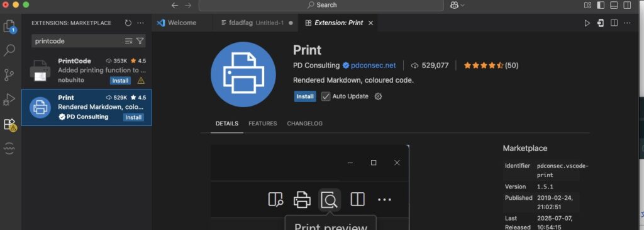Image resolution: width=644 pixels, height=230 pixels.
Task: Click the Marketplace heading in details sidebar
Action: (525, 149)
